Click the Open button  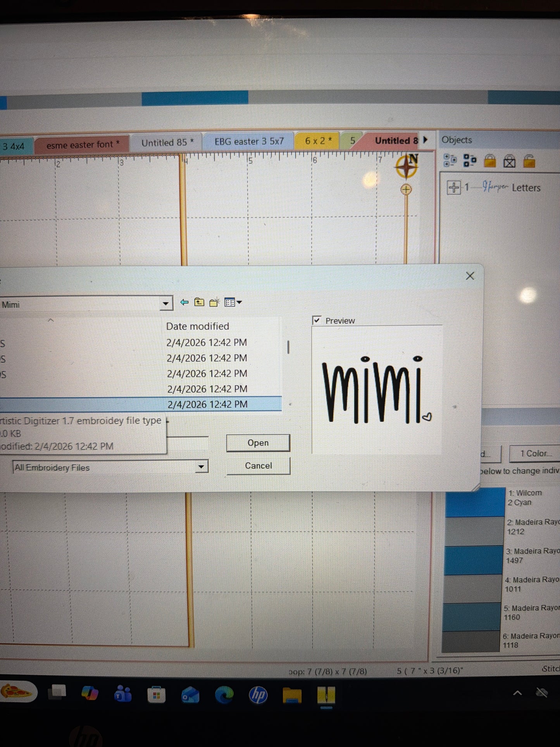pos(258,443)
